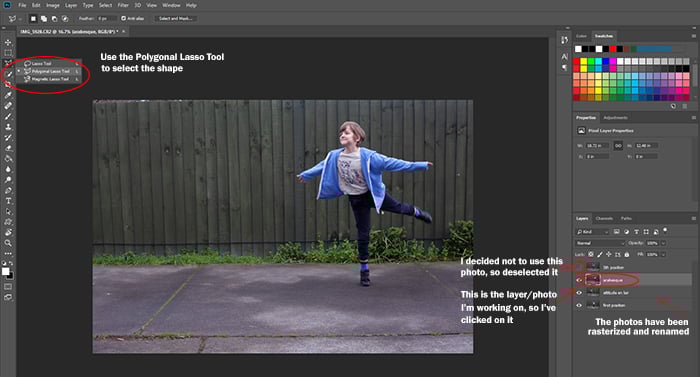Click the link width and height icon
This screenshot has width=700, height=377.
[618, 146]
